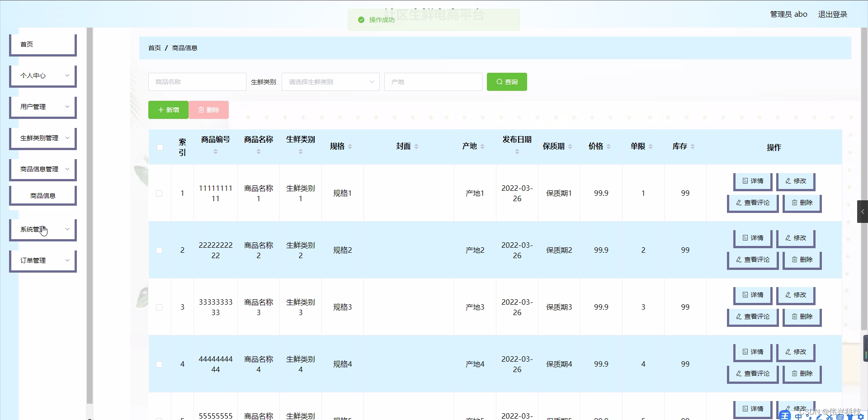Screen dimensions: 868x420
Task: Click 删除 for 商品名称3 row
Action: 802,317
